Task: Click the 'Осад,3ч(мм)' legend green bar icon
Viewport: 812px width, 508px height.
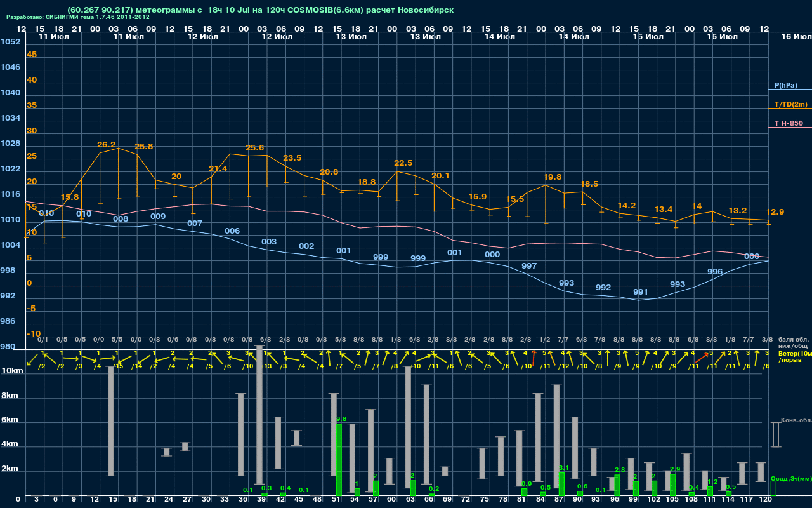Action: (773, 488)
